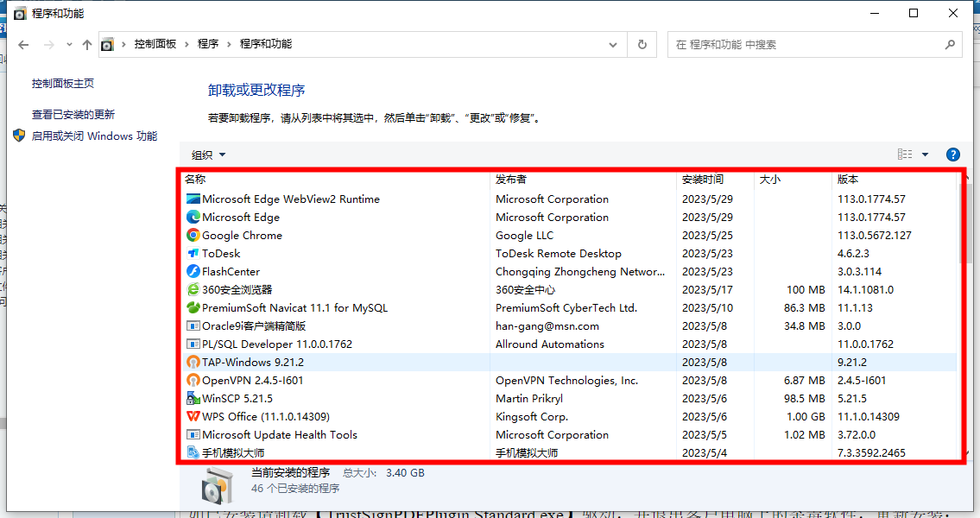Click the search magnifier icon

[x=950, y=45]
